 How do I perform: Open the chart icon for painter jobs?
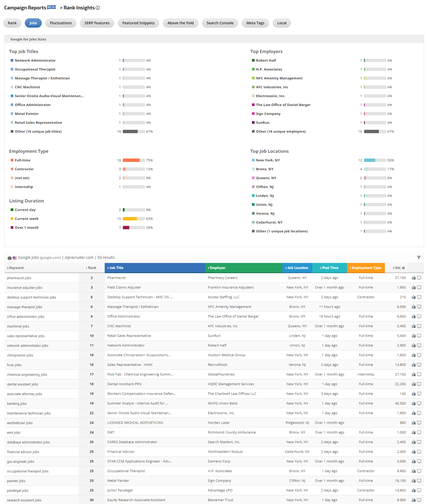[414, 480]
